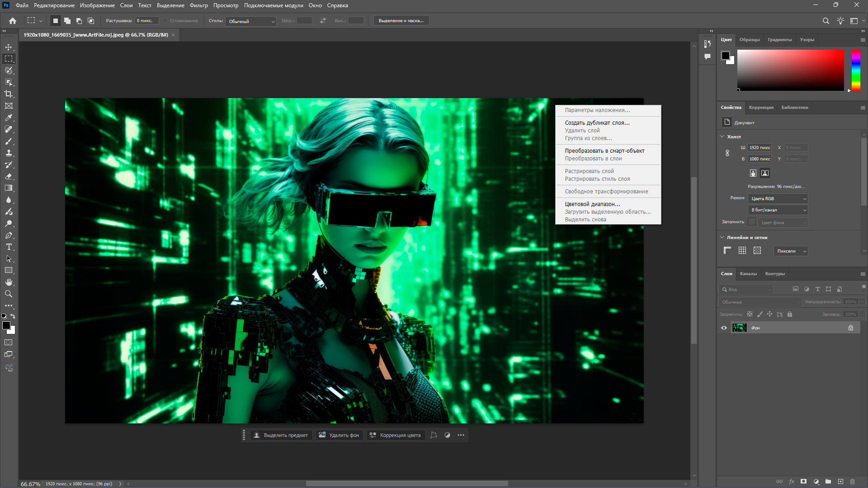The height and width of the screenshot is (488, 868).
Task: Select the Zoom tool in toolbar
Action: [x=9, y=294]
